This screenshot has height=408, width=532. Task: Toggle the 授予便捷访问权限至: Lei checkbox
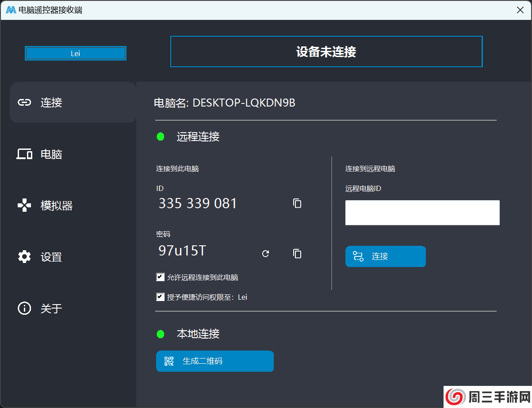161,297
